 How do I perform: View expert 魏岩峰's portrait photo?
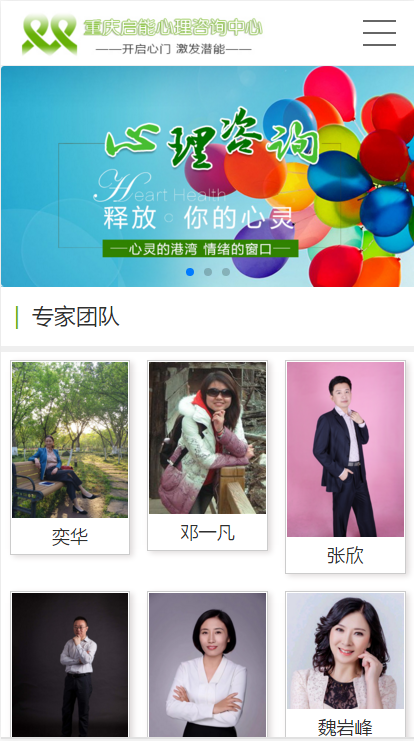click(x=345, y=651)
